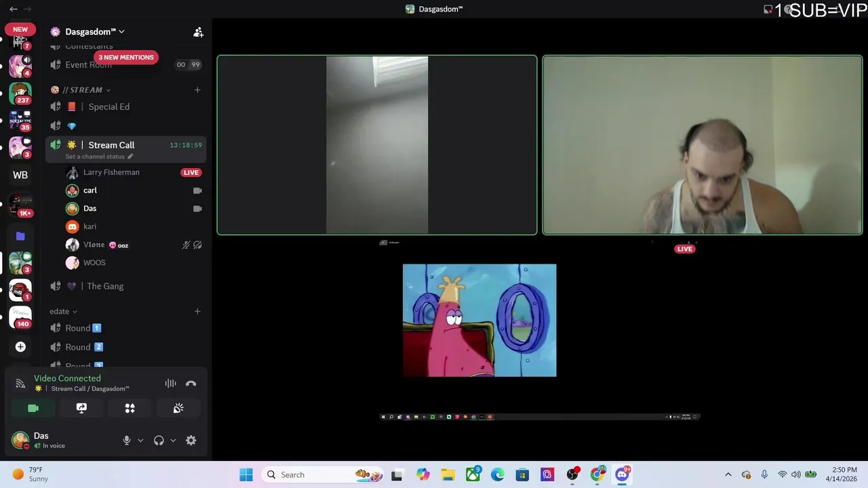The image size is (868, 488).
Task: Open Discord from the taskbar
Action: (x=623, y=474)
